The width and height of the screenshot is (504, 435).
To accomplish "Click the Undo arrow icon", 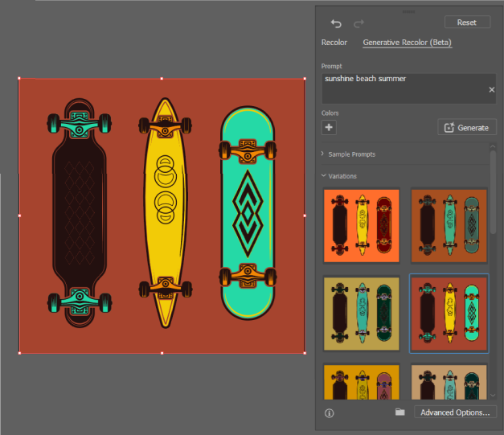I will click(336, 23).
